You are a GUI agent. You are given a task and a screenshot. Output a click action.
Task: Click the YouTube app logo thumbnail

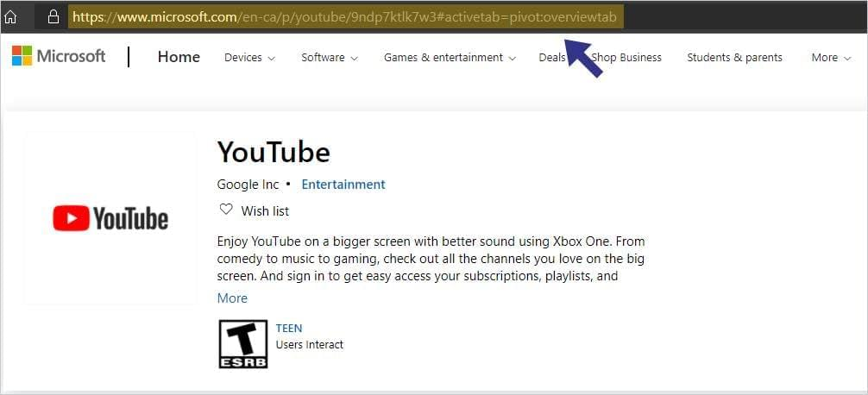click(110, 218)
